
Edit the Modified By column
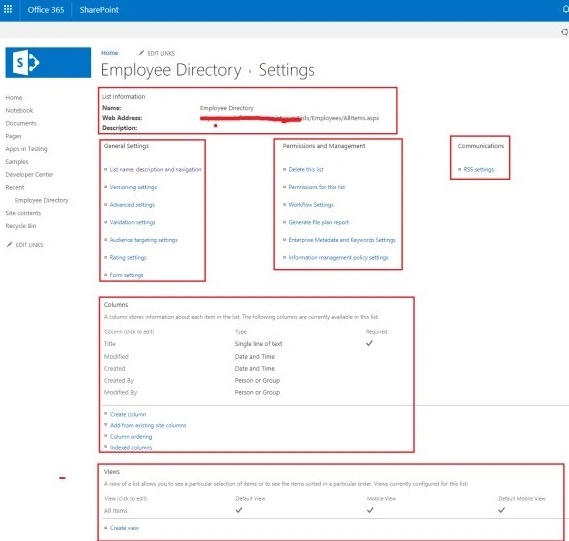point(120,393)
